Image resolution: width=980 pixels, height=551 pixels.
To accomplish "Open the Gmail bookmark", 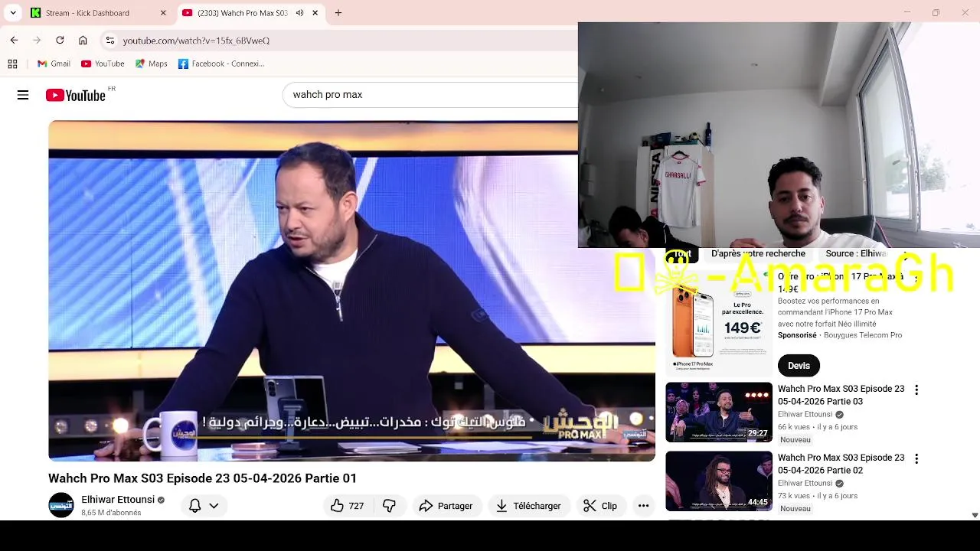I will [x=54, y=64].
